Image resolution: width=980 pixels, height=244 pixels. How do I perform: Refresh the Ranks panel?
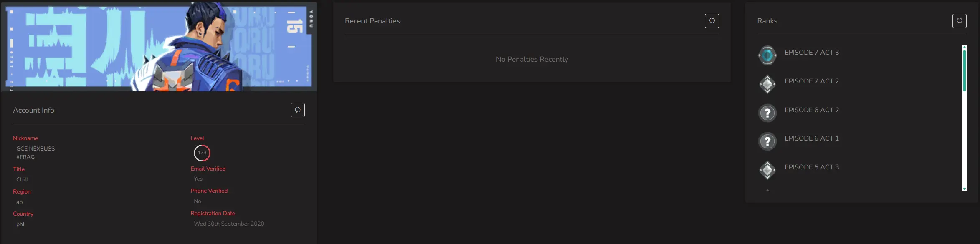point(959,21)
